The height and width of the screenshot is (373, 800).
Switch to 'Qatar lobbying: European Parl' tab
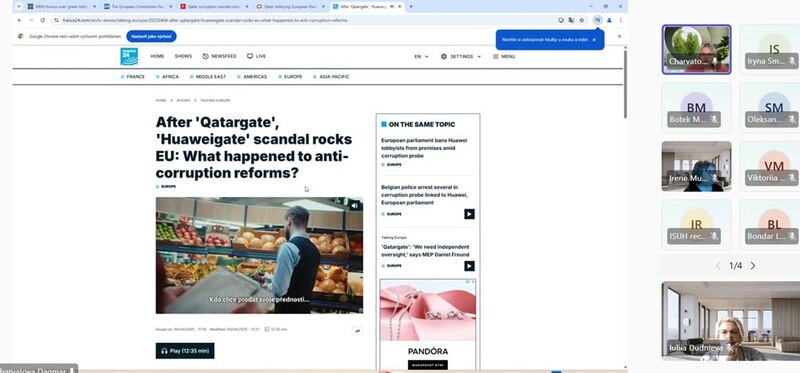290,7
